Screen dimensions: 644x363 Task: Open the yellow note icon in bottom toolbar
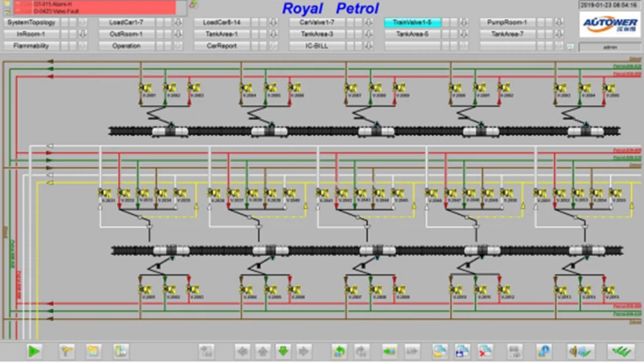tap(93, 351)
